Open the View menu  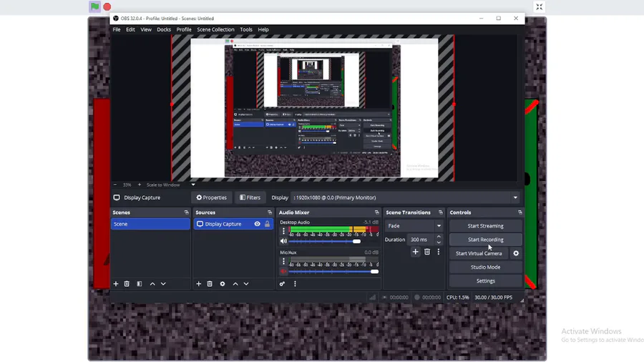(x=146, y=29)
